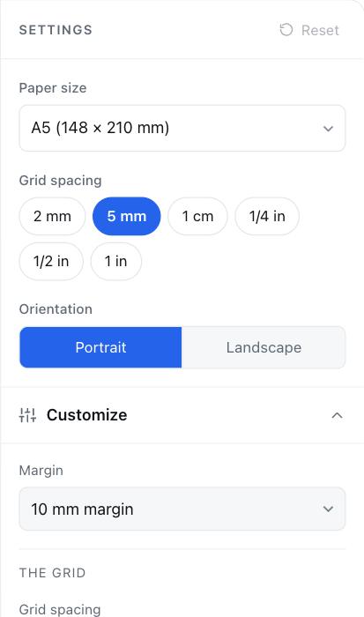364x617 pixels.
Task: Click the circular arrow Reset icon
Action: (286, 30)
